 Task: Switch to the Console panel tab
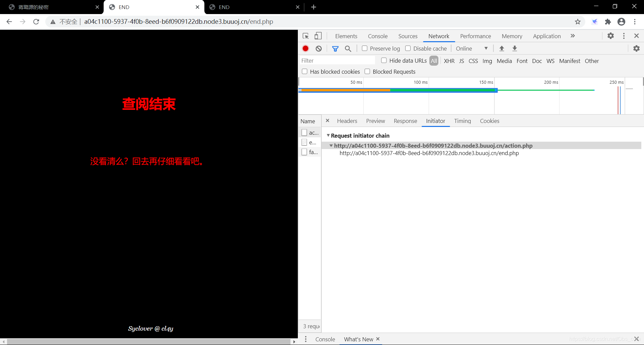pyautogui.click(x=378, y=36)
